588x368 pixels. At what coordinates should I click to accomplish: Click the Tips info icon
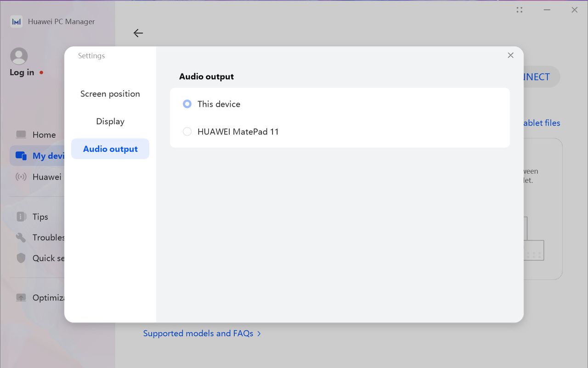coord(21,217)
